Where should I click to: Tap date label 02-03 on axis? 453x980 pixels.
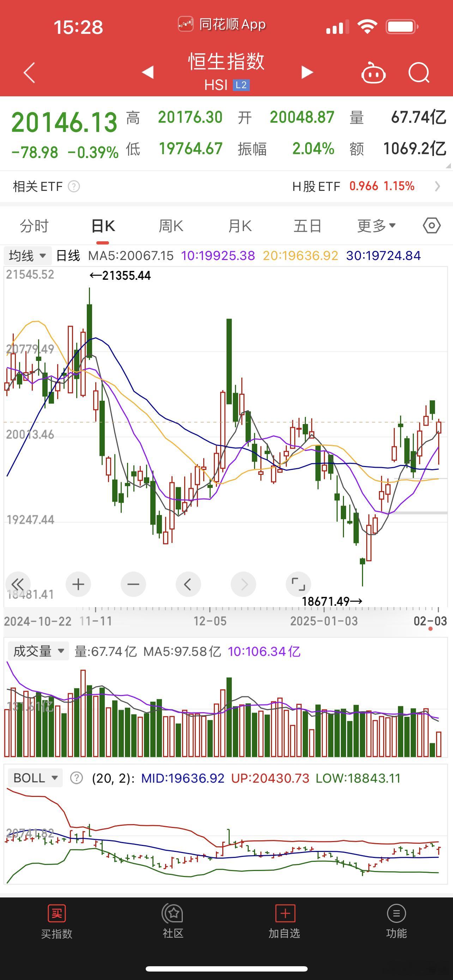point(430,621)
